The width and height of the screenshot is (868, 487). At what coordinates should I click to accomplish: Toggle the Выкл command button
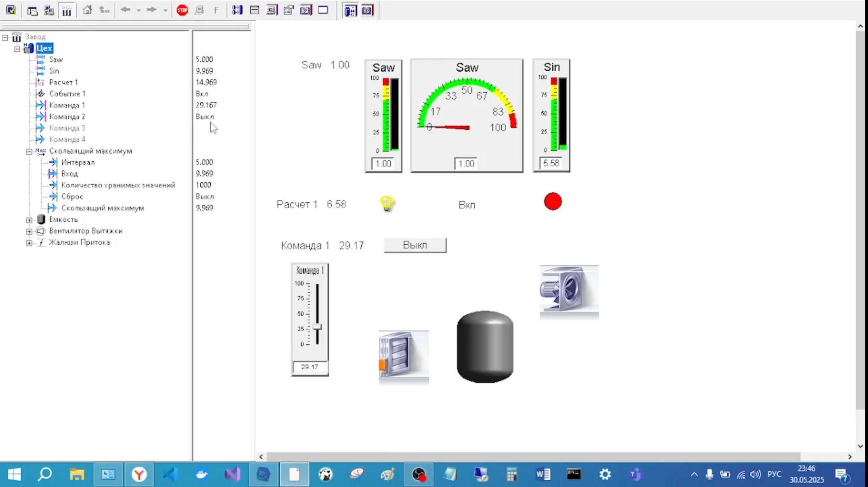tap(415, 245)
